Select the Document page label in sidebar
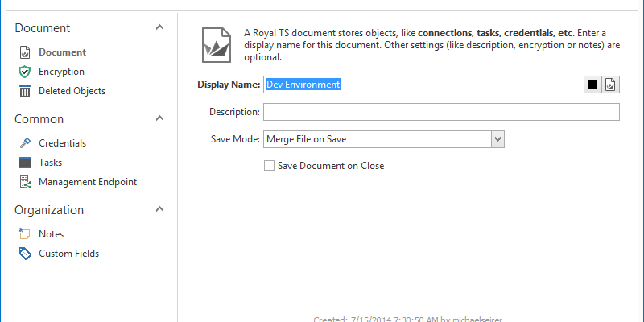This screenshot has width=644, height=322. tap(62, 52)
